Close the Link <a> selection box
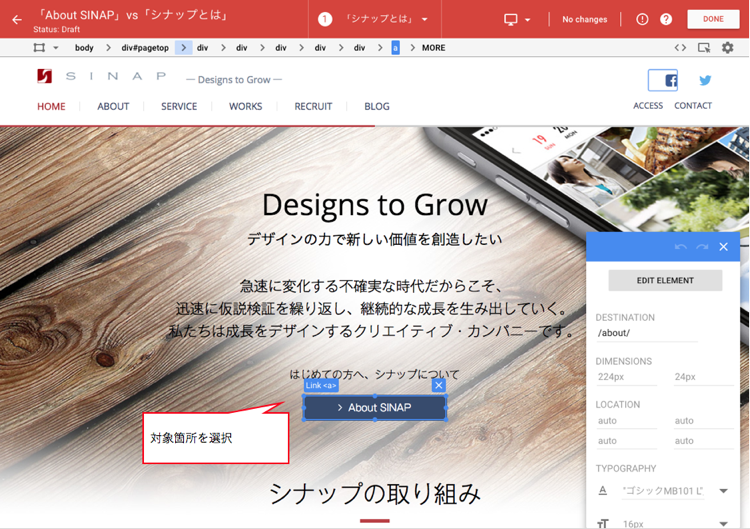This screenshot has width=750, height=529. point(439,385)
